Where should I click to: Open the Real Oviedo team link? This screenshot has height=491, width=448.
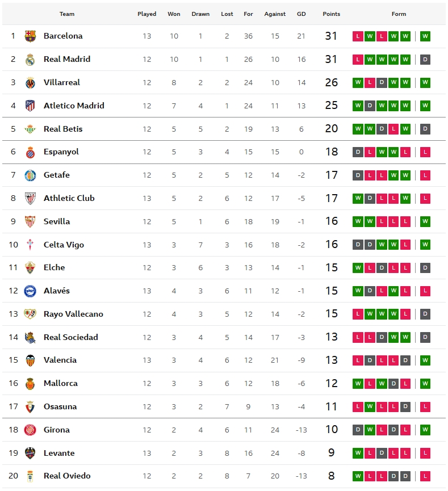click(67, 476)
